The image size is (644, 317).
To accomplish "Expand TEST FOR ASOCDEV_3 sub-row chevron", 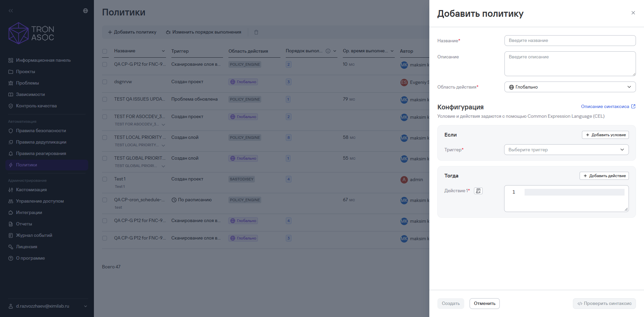I will [163, 124].
